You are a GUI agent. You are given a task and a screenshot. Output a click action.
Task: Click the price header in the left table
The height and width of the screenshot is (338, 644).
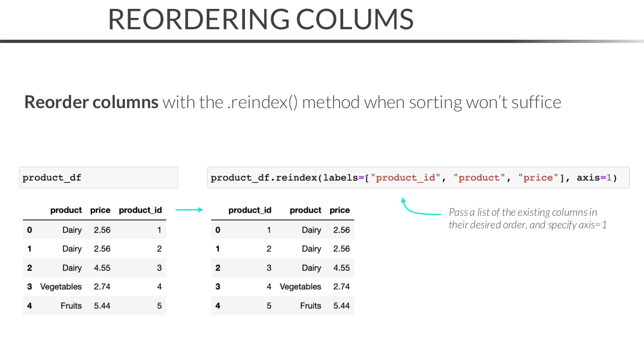pyautogui.click(x=100, y=210)
